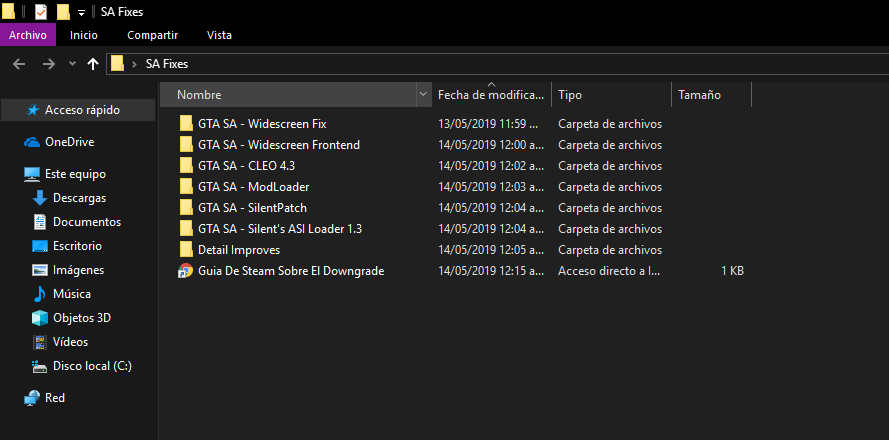Screen dimensions: 889x440
Task: Click the OneDrive cloud icon
Action: [32, 142]
